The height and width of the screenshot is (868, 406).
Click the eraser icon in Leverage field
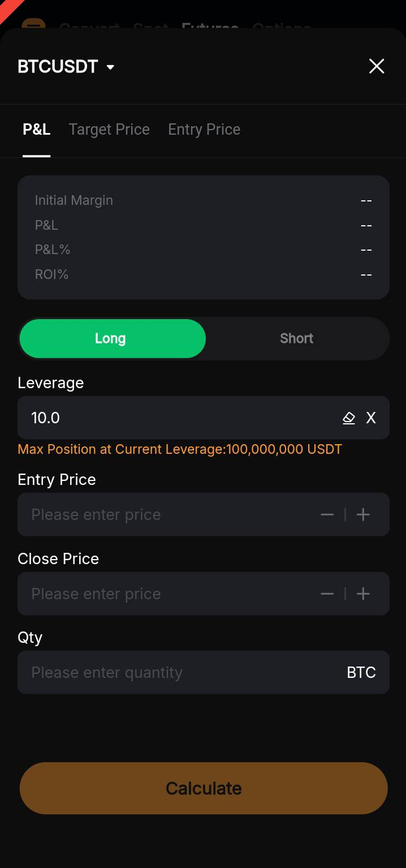pyautogui.click(x=349, y=418)
